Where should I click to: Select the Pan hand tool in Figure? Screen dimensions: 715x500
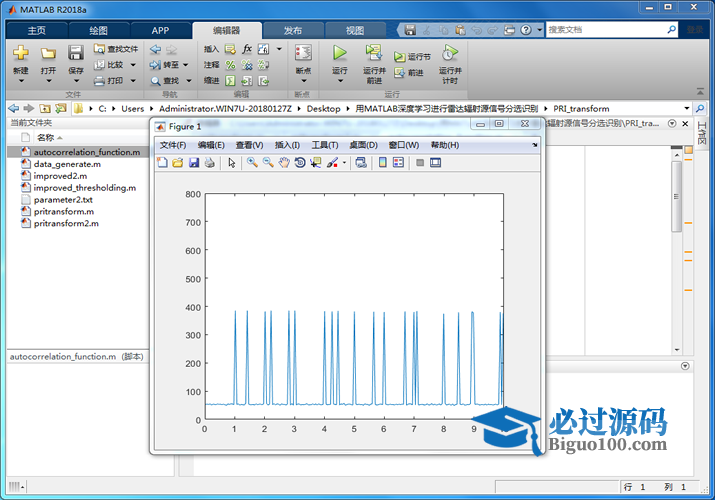(x=284, y=162)
